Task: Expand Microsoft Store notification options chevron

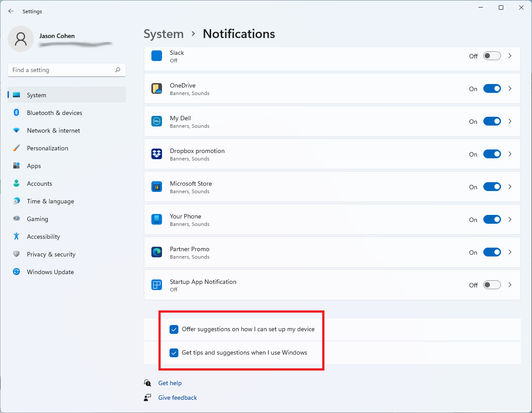Action: pos(510,187)
